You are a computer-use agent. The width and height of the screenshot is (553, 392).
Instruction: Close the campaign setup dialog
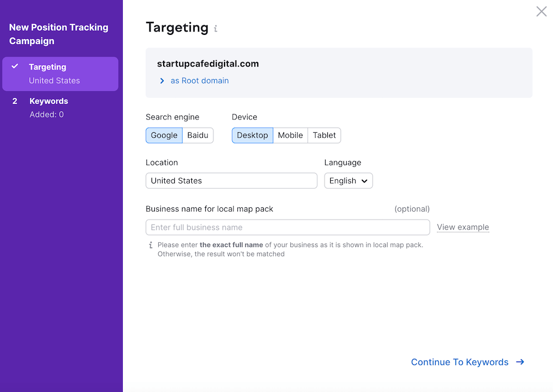(541, 12)
